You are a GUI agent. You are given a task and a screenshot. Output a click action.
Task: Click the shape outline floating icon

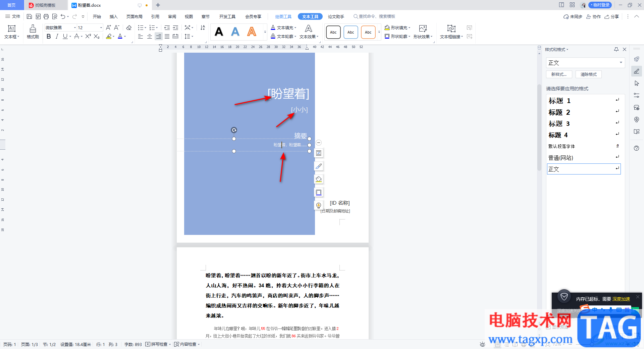click(x=319, y=192)
